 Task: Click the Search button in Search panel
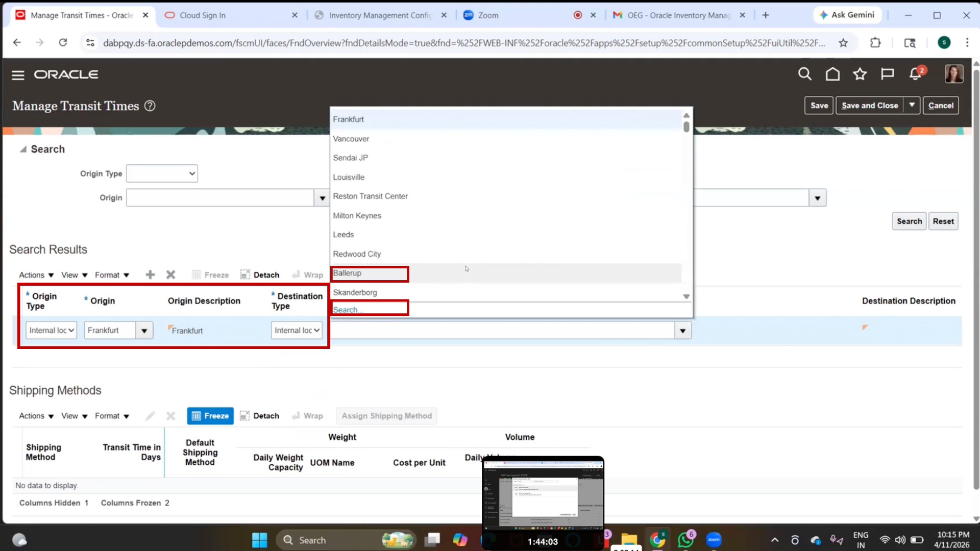click(909, 221)
